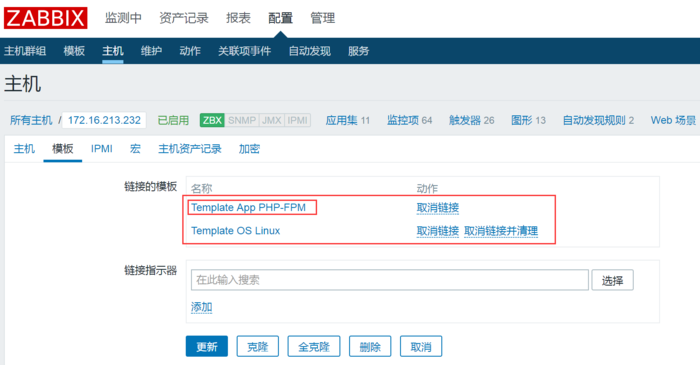Follow the 所有主机 breadcrumb link
The height and width of the screenshot is (365, 700).
31,120
